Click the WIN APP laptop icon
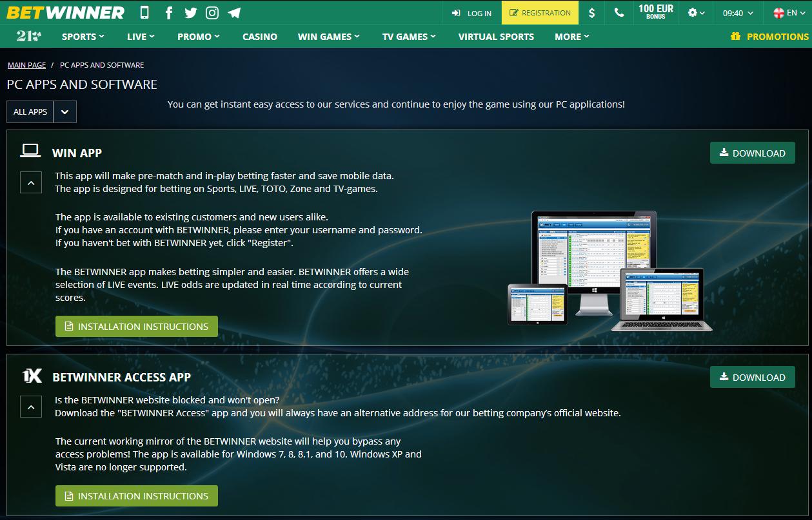The width and height of the screenshot is (812, 520). [x=30, y=151]
